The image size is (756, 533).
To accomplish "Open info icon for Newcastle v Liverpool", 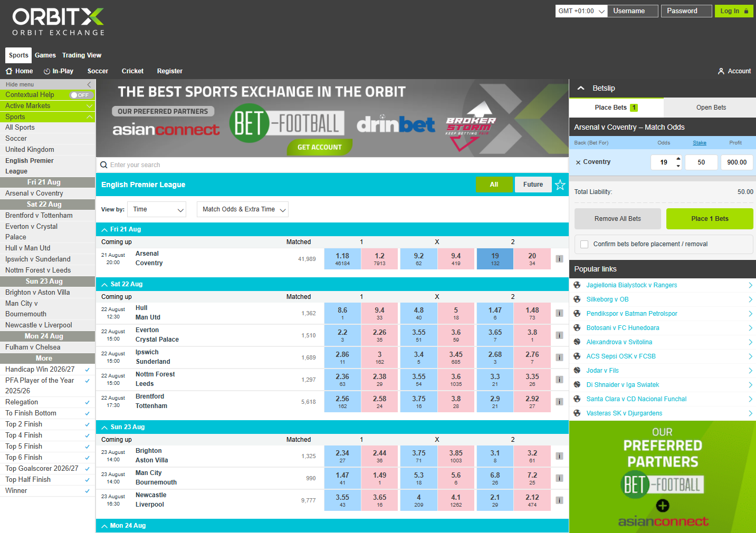I will (x=559, y=500).
